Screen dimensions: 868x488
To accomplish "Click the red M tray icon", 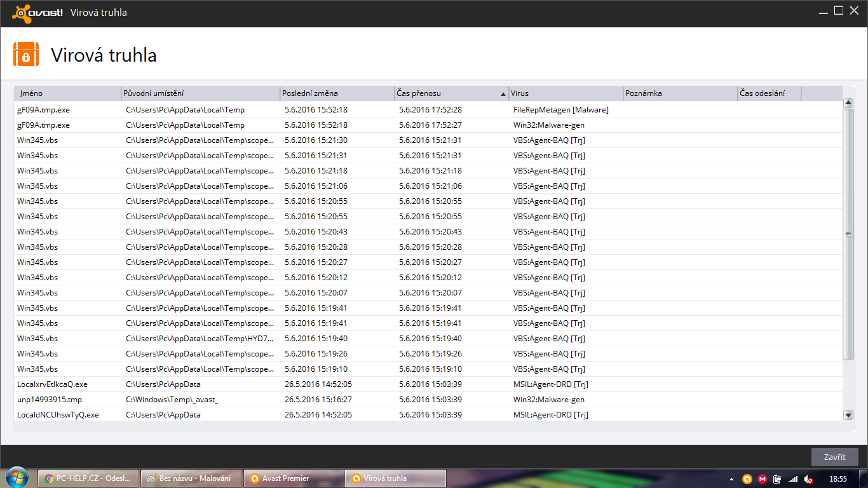I will pos(763,478).
